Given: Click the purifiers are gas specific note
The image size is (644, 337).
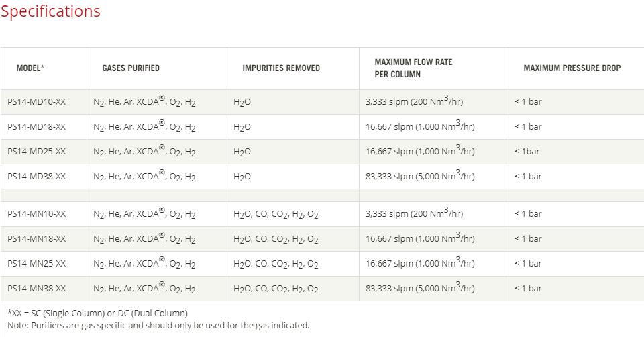Looking at the screenshot, I should 158,326.
